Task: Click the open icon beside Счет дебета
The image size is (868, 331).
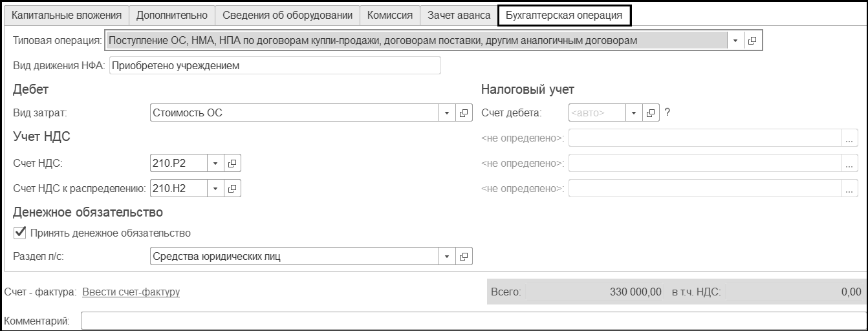Action: 651,113
